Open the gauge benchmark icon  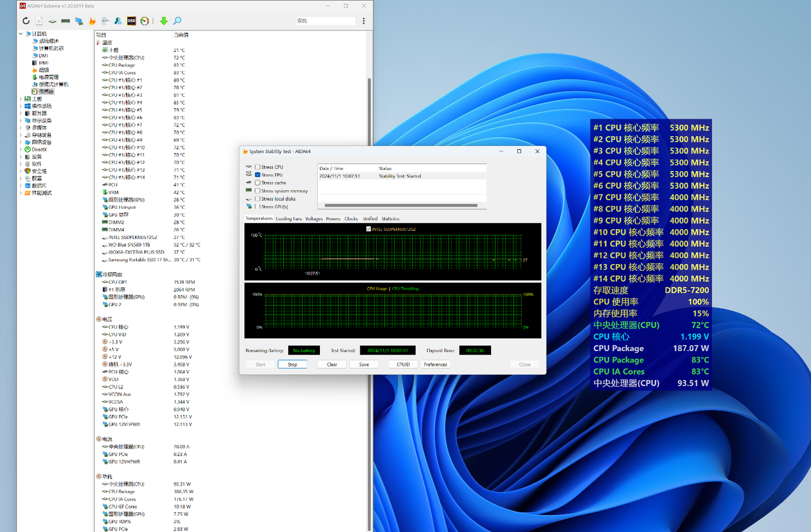tap(145, 21)
